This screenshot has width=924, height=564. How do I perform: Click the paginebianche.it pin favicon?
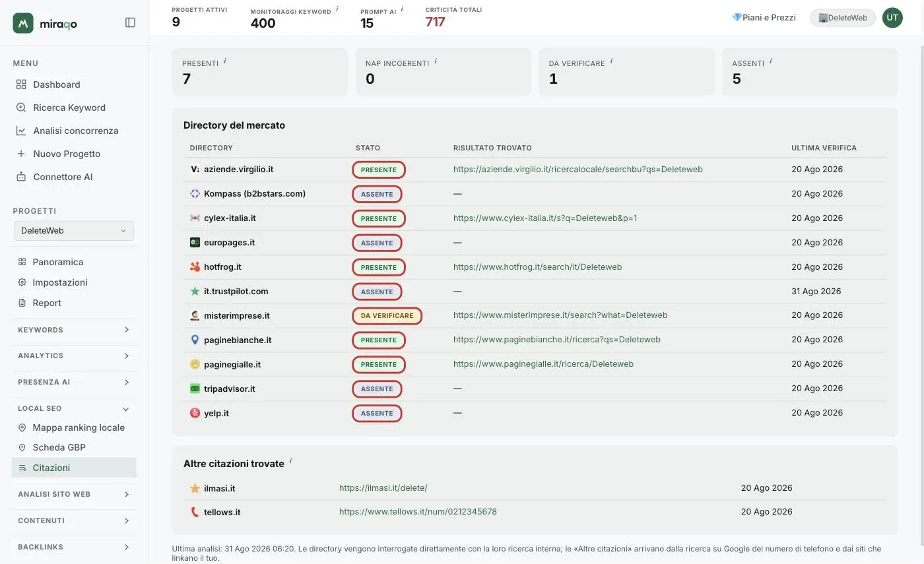(195, 340)
